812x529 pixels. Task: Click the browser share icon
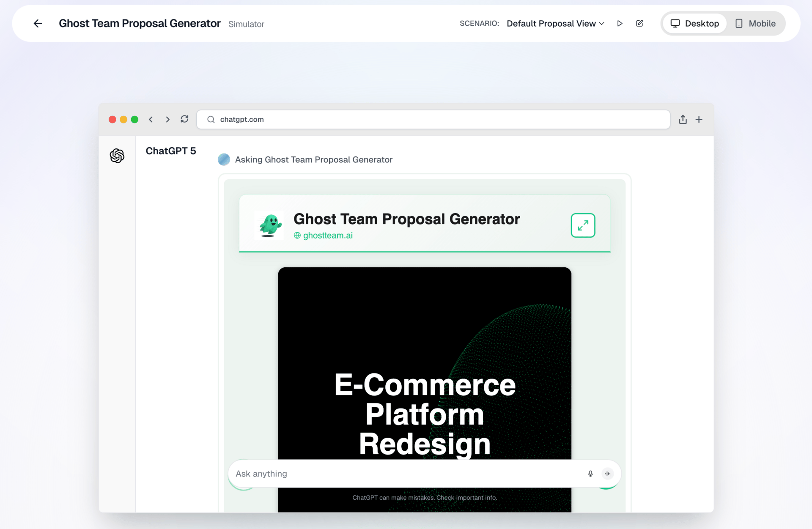(x=683, y=120)
